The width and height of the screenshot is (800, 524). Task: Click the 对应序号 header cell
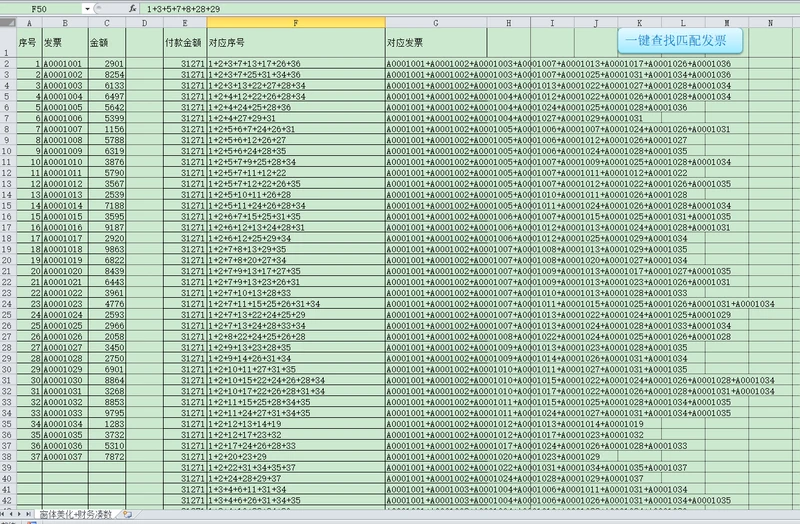pyautogui.click(x=296, y=42)
